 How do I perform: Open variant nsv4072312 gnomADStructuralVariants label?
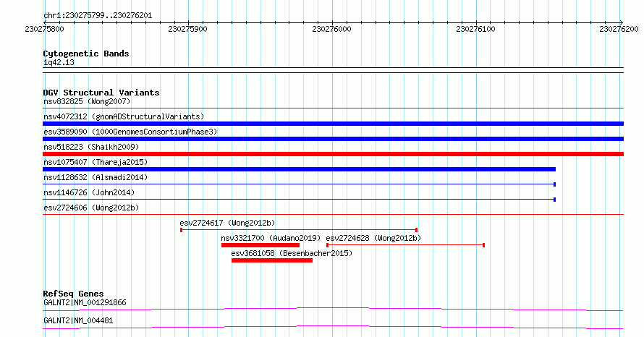(124, 116)
